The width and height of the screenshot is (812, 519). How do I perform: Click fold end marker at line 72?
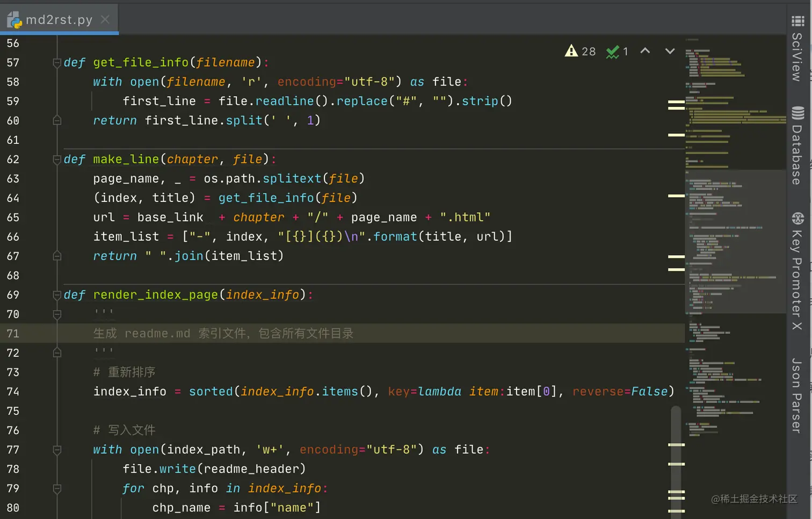point(57,352)
